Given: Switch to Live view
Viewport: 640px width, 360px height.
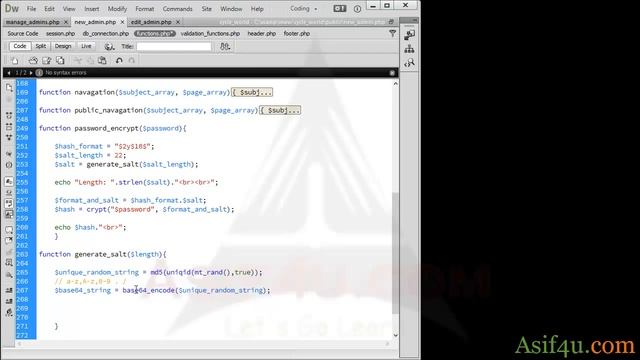Looking at the screenshot, I should click(86, 46).
